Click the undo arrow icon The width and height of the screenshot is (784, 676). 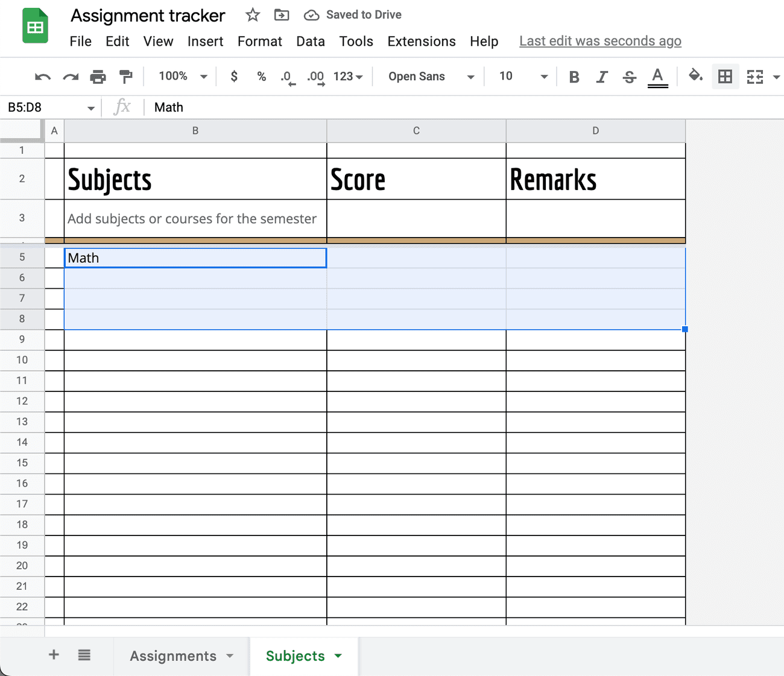[43, 77]
